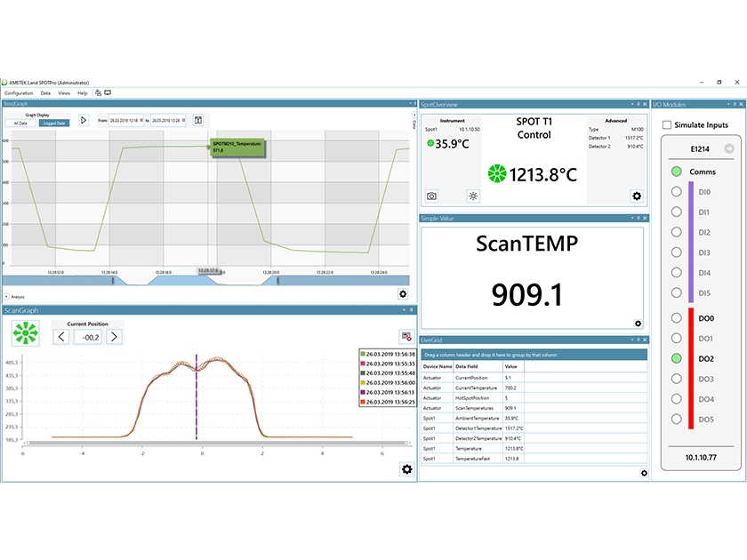Open the Analysis section settings gear
The image size is (747, 560).
(403, 293)
